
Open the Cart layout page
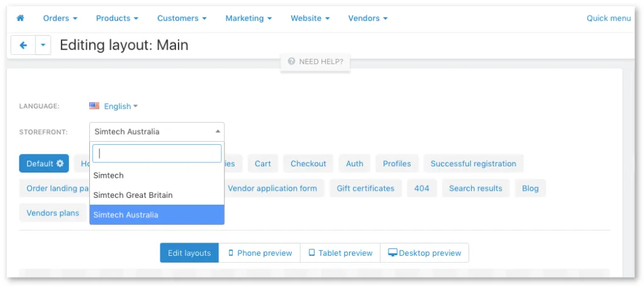[263, 163]
